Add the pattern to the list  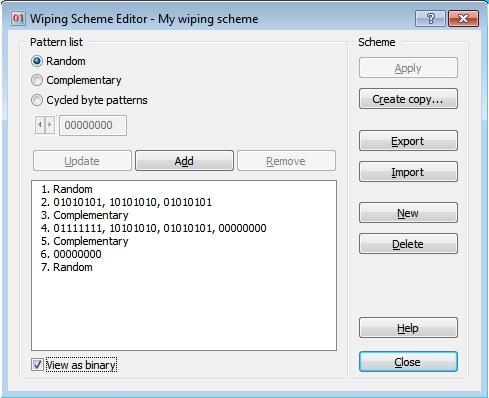coord(184,161)
